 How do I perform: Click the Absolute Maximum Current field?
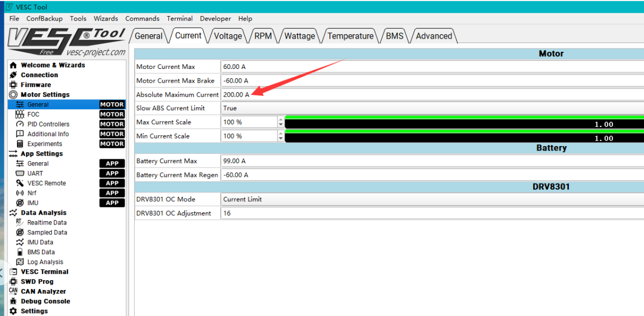pyautogui.click(x=432, y=94)
